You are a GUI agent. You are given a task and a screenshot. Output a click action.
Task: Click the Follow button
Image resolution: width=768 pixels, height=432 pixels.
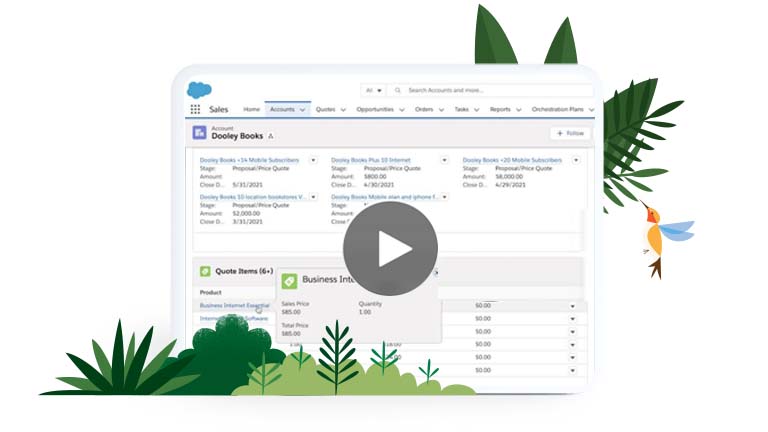point(570,133)
